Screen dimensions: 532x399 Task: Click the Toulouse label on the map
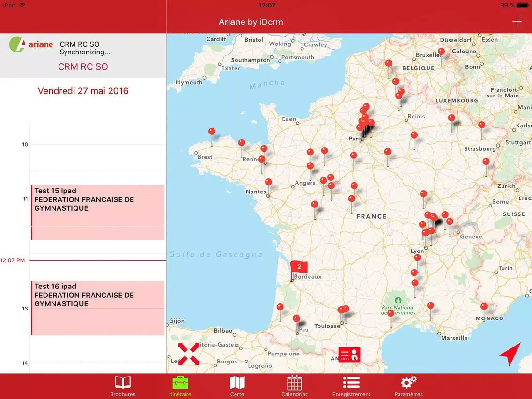tap(327, 326)
